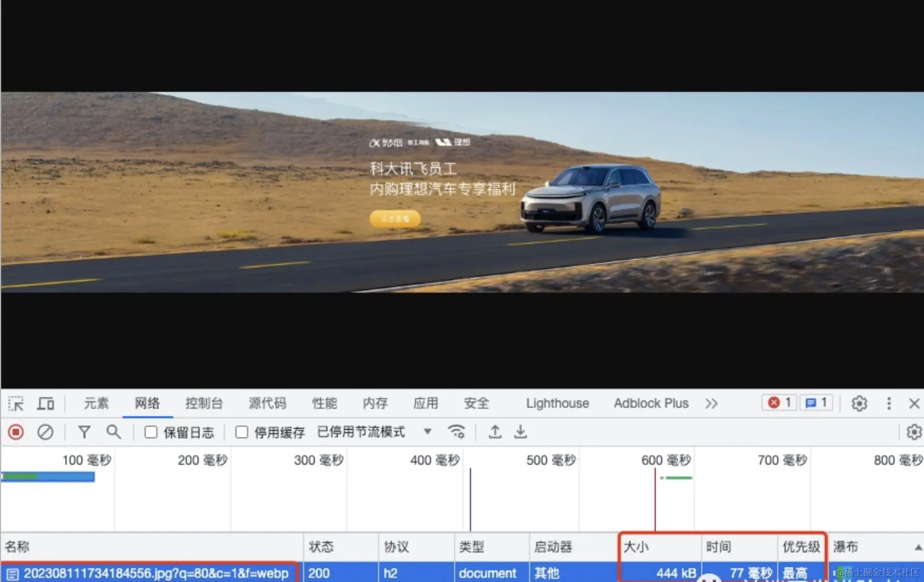The width and height of the screenshot is (924, 582).
Task: Click the 444 kB size cell
Action: pyautogui.click(x=661, y=572)
